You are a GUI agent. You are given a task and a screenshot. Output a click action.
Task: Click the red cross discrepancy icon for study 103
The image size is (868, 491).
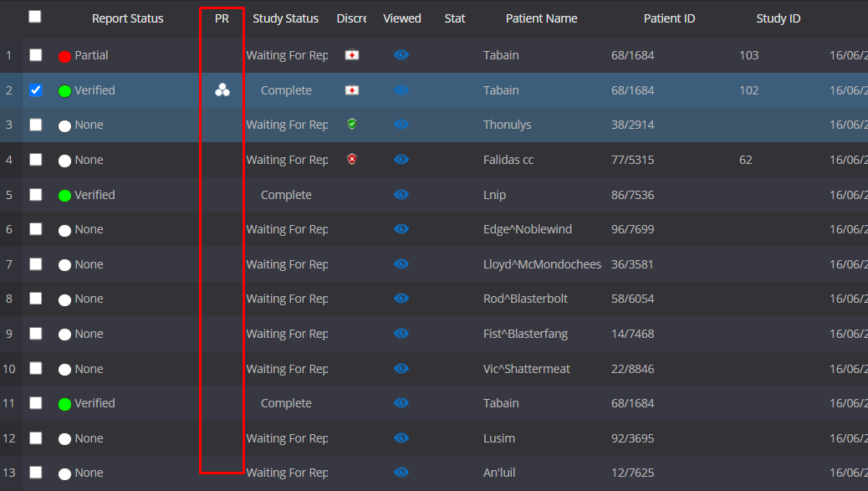coord(352,55)
